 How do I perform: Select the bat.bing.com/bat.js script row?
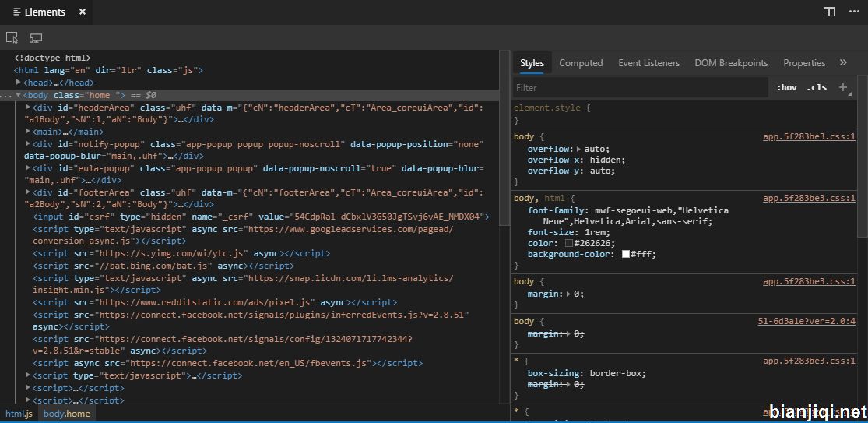[163, 265]
